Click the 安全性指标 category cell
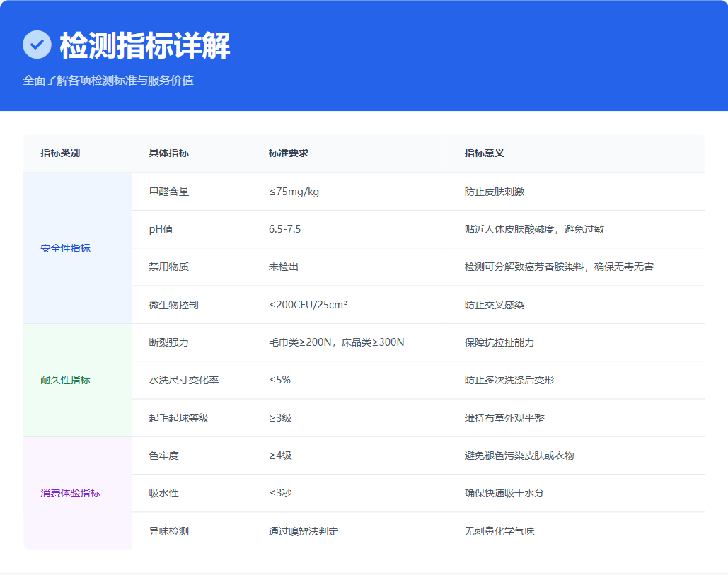Viewport: 728px width, 575px height. 66,248
